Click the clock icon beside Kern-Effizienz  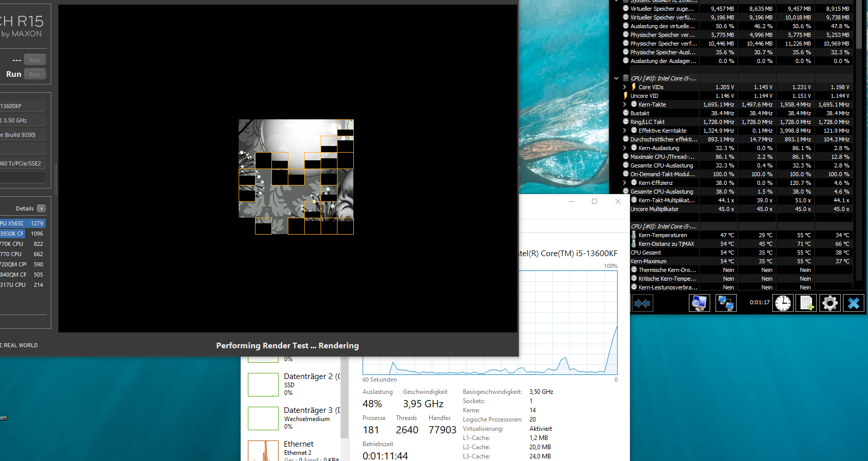click(634, 183)
